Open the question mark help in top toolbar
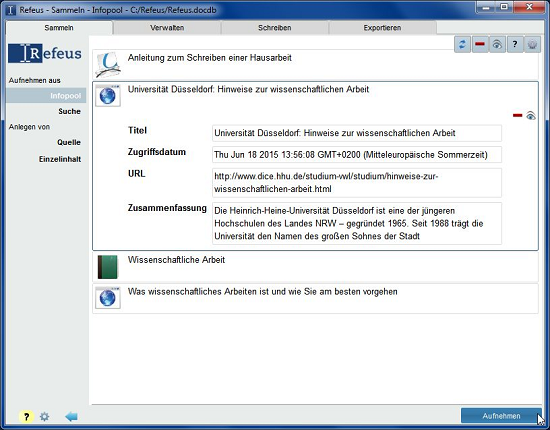550x430 pixels. pyautogui.click(x=515, y=45)
